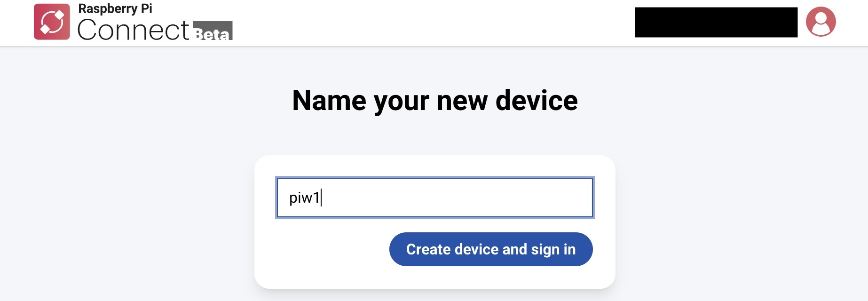The image size is (868, 301).
Task: Click the Name your new device heading
Action: (434, 99)
